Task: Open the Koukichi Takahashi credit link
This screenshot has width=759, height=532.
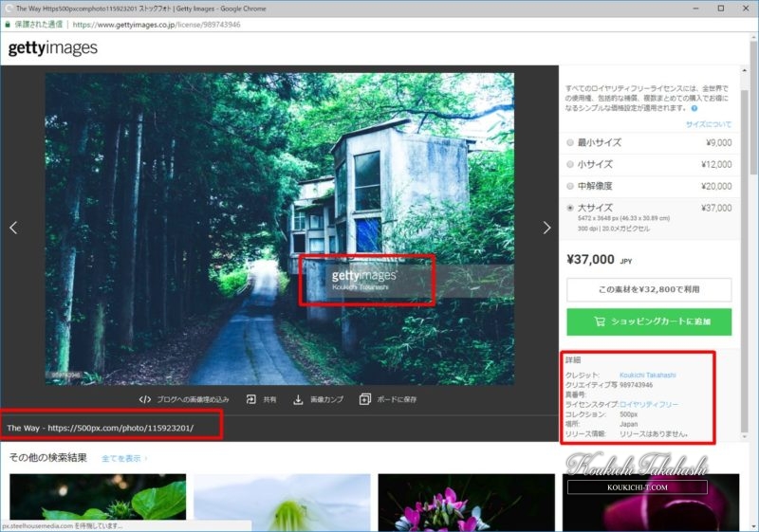Action: tap(648, 375)
